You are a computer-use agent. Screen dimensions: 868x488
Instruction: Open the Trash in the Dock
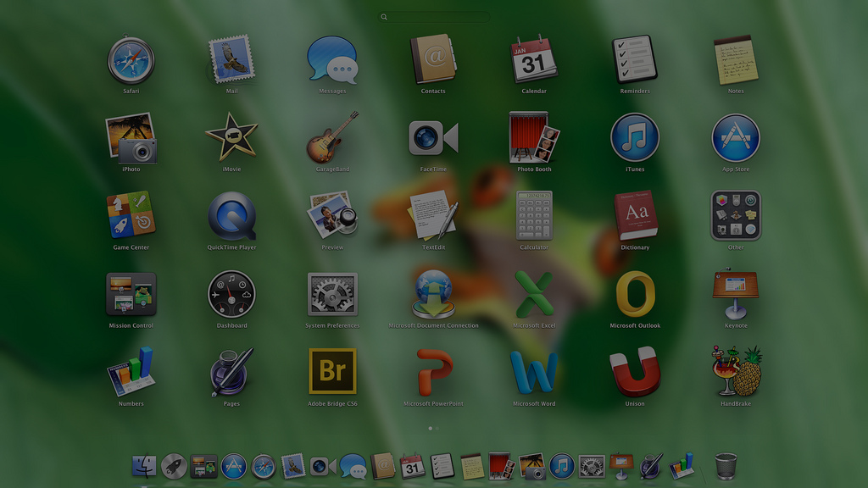pyautogui.click(x=726, y=467)
